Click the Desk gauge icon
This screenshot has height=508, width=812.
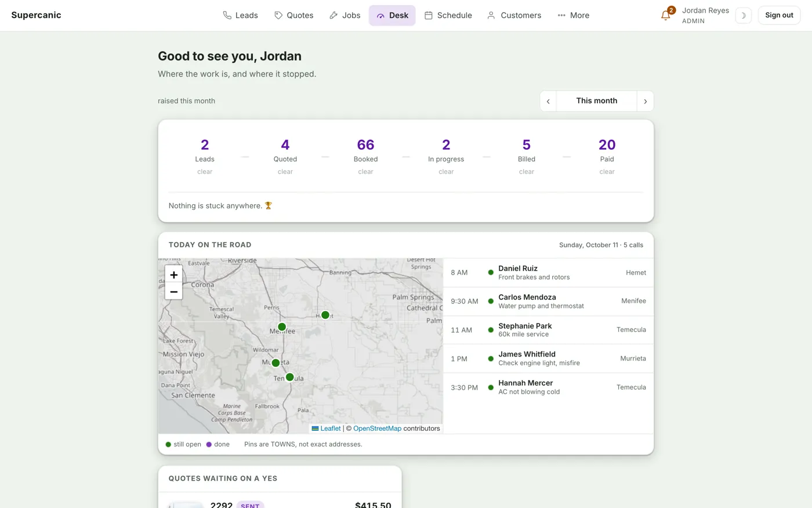click(380, 16)
